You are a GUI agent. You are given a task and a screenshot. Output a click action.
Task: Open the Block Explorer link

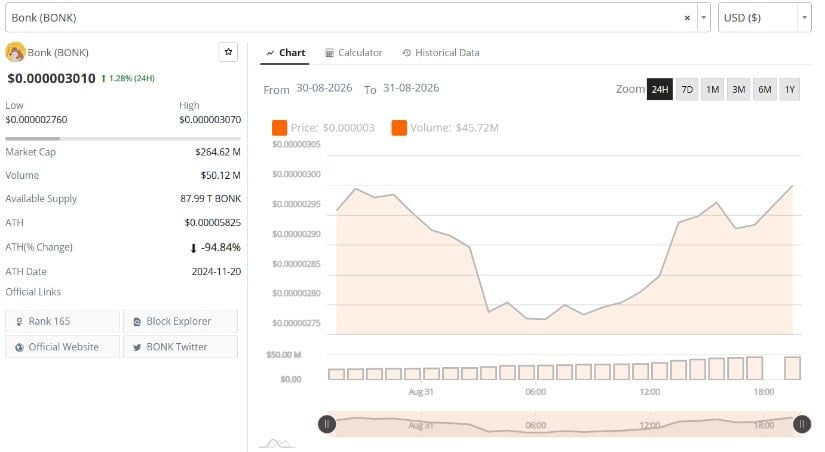180,321
